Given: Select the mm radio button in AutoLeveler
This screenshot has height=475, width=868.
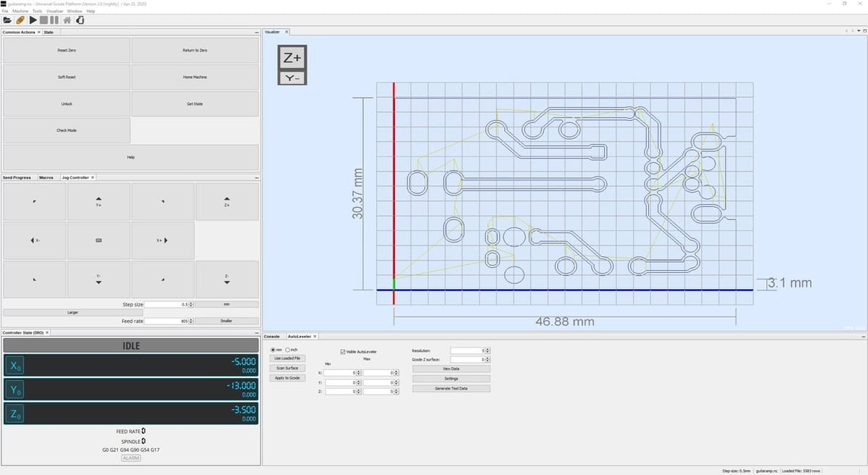Looking at the screenshot, I should click(272, 350).
